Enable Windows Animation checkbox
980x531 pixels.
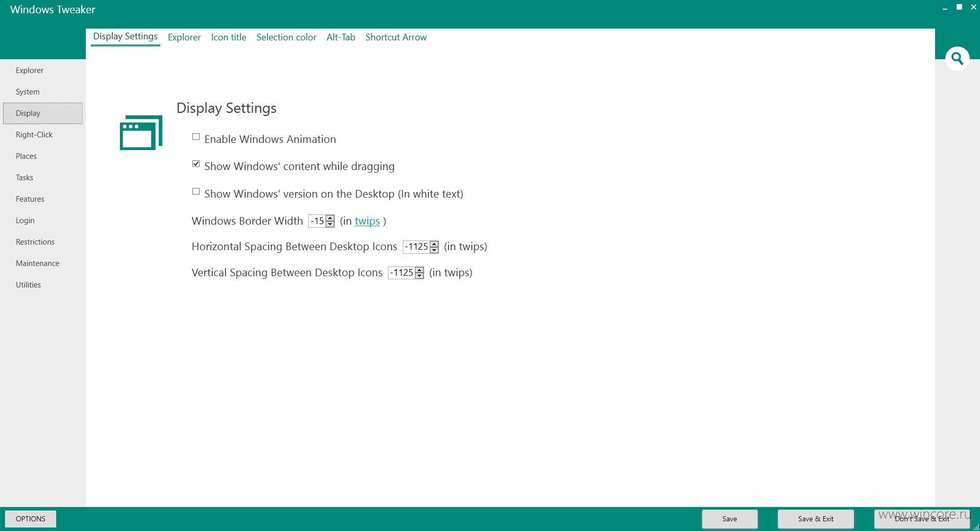tap(196, 137)
